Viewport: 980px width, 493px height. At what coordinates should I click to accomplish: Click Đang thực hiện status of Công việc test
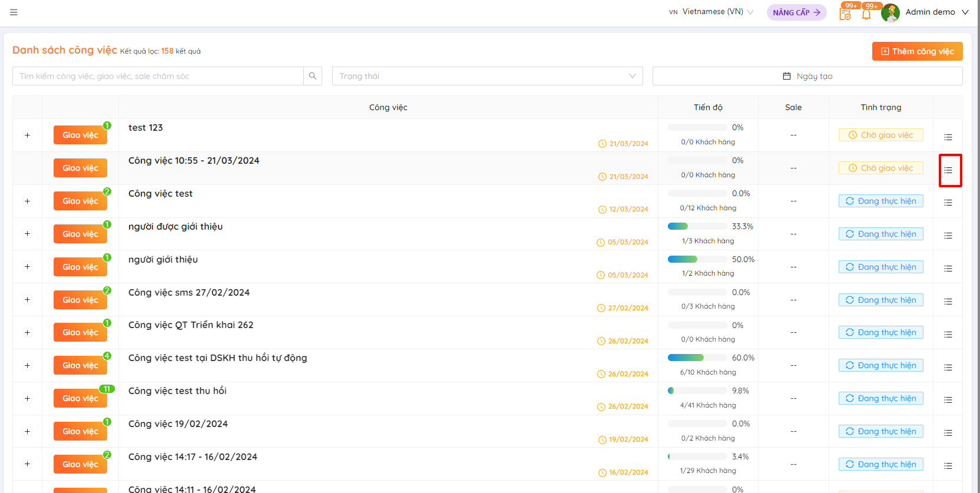(x=880, y=201)
